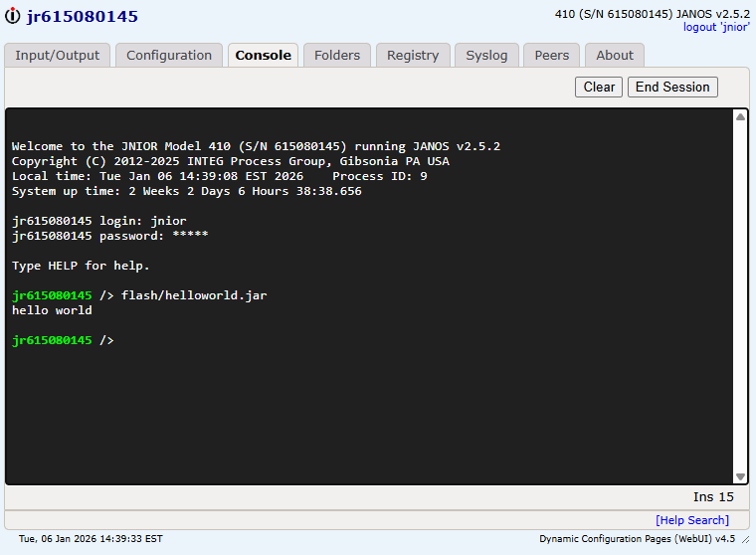Screen dimensions: 756x555
Task: Open the Help Search link
Action: click(691, 520)
